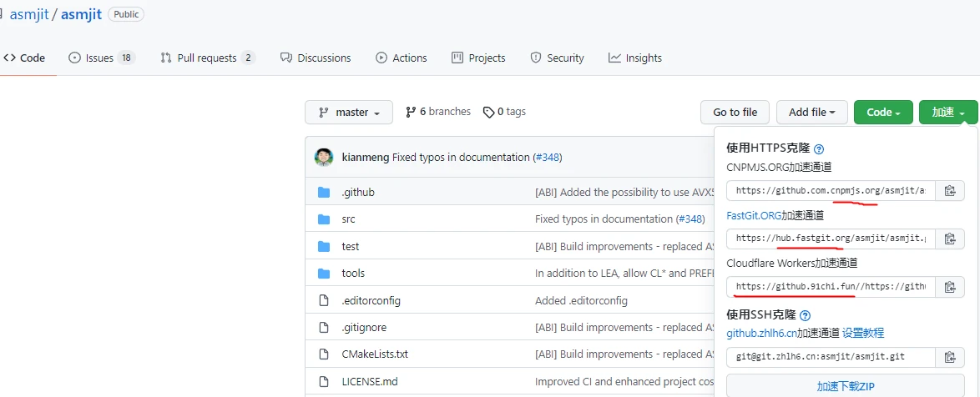This screenshot has height=397, width=980.
Task: Open the .github folder name
Action: (x=358, y=193)
